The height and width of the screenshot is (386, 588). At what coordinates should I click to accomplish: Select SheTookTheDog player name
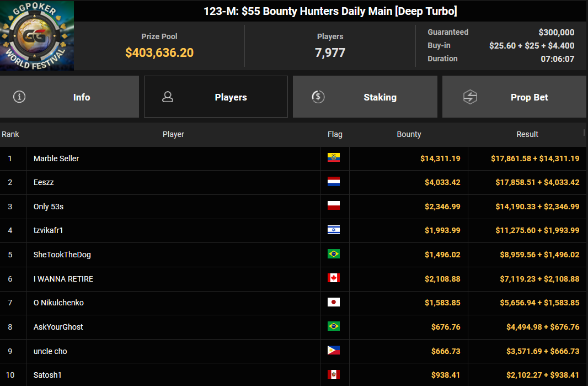[x=62, y=255]
